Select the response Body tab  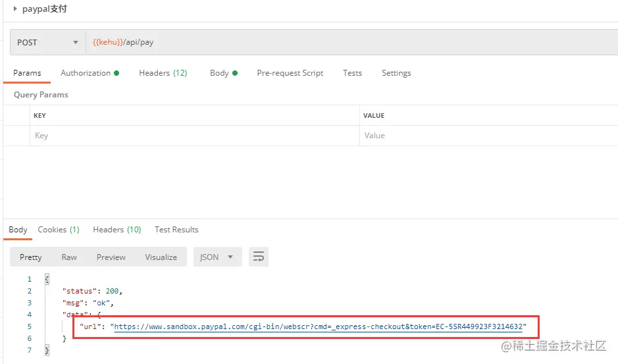point(18,230)
